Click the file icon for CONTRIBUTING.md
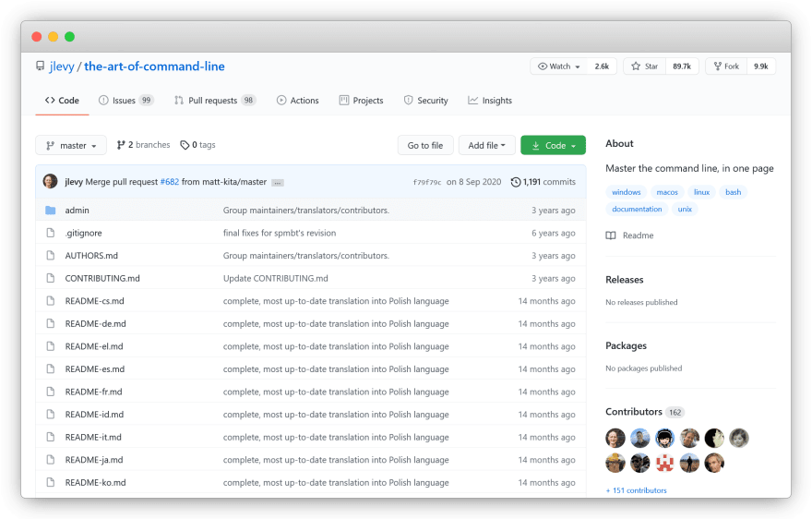 [x=50, y=278]
